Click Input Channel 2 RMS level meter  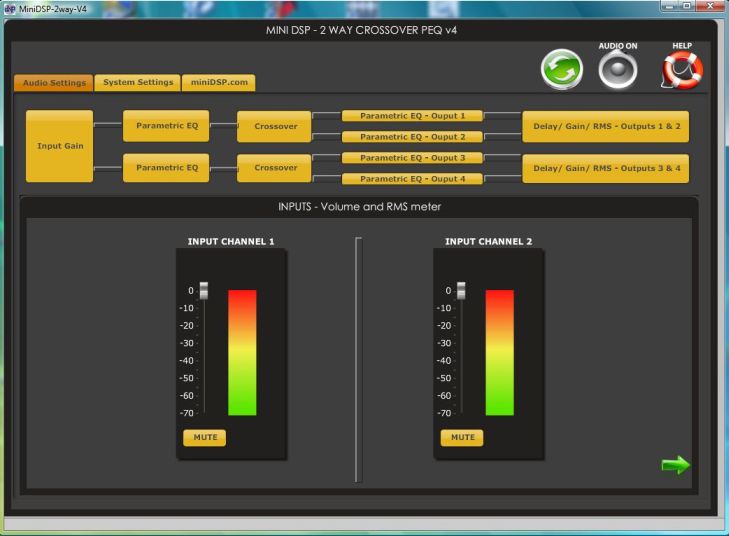[500, 352]
